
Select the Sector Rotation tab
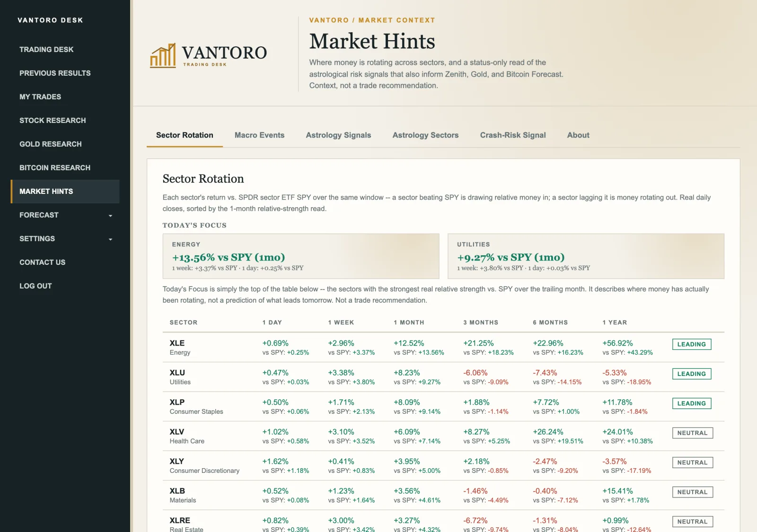185,135
